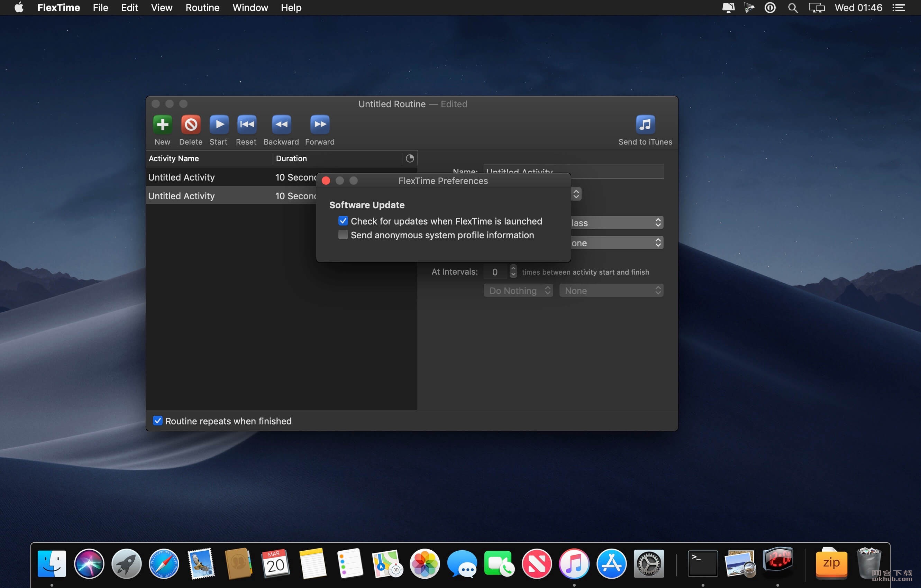
Task: Open the zip folder in the Dock
Action: pos(831,563)
